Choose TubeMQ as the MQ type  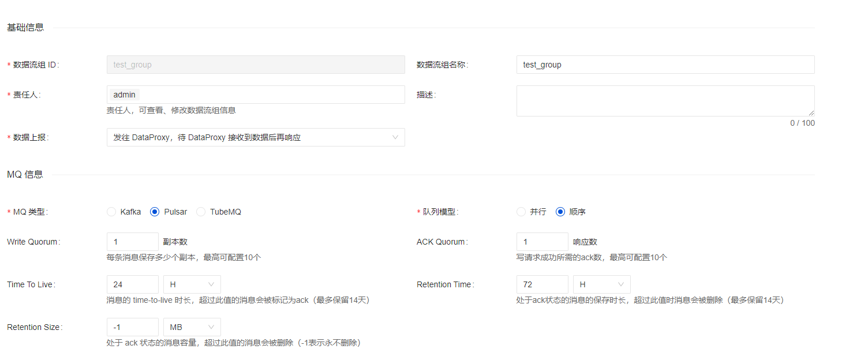click(201, 212)
